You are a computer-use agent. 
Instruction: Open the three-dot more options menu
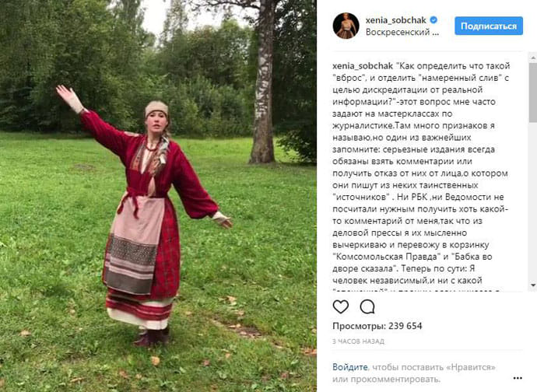click(518, 378)
